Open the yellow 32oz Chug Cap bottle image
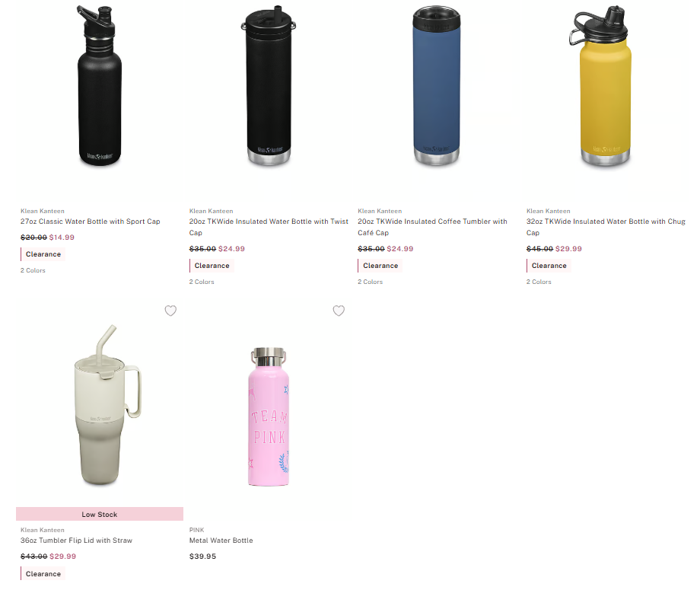This screenshot has width=700, height=590. click(603, 85)
